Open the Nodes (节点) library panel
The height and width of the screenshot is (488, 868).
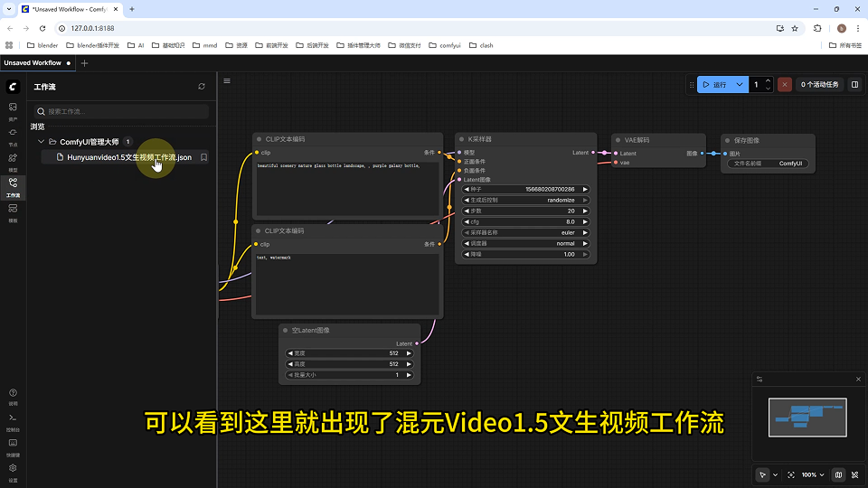point(13,136)
